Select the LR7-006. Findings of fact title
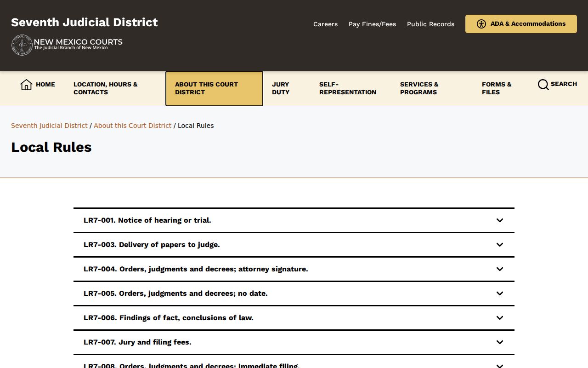Screen dimensions: 588x368 [x=169, y=318]
